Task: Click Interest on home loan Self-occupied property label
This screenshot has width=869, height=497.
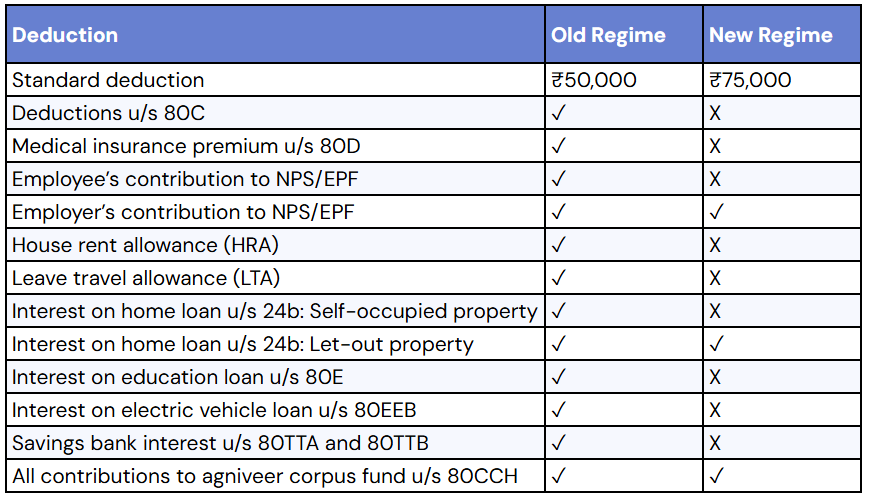Action: click(x=274, y=311)
